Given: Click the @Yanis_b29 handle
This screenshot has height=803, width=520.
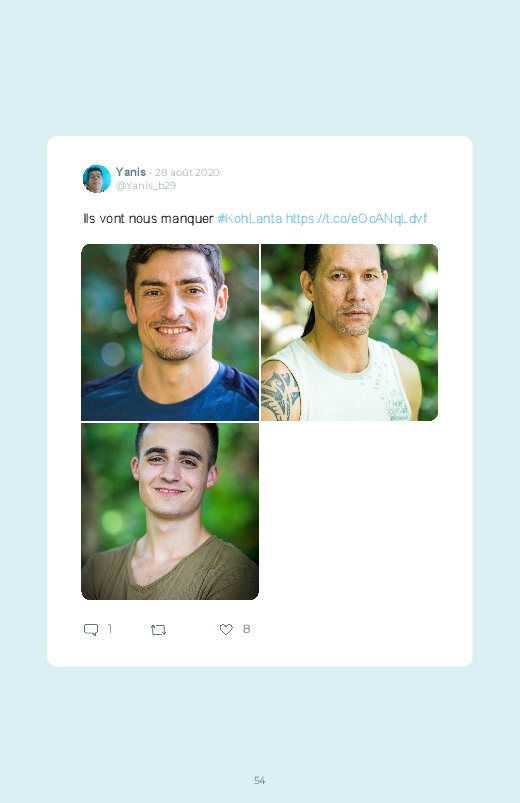Looking at the screenshot, I should 146,185.
